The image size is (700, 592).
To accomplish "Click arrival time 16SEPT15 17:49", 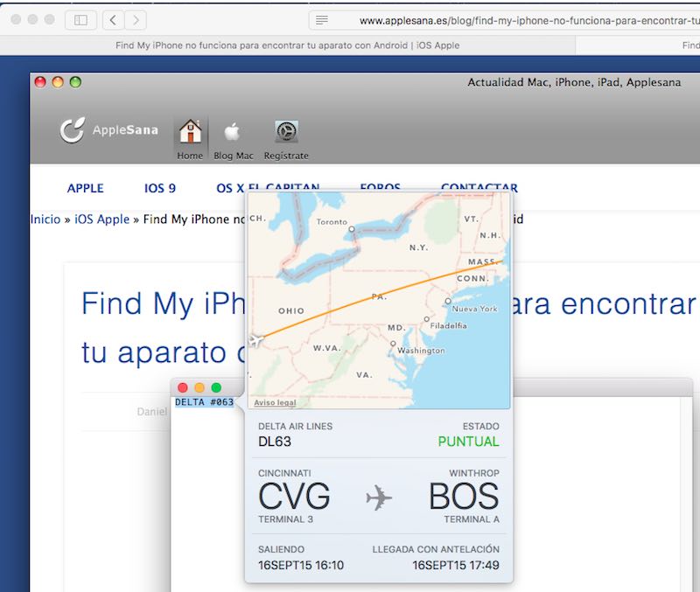I will [456, 565].
